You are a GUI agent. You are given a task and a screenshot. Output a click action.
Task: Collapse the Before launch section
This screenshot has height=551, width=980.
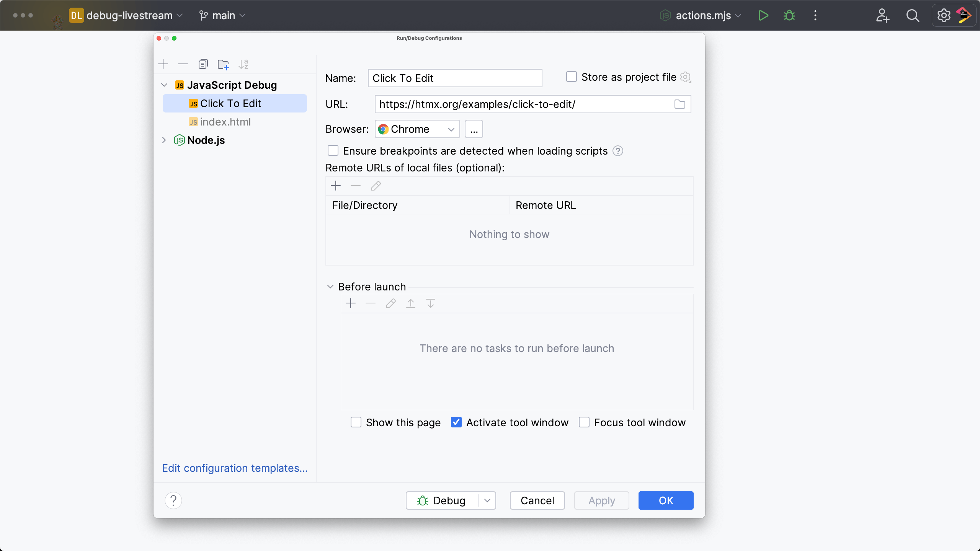330,287
